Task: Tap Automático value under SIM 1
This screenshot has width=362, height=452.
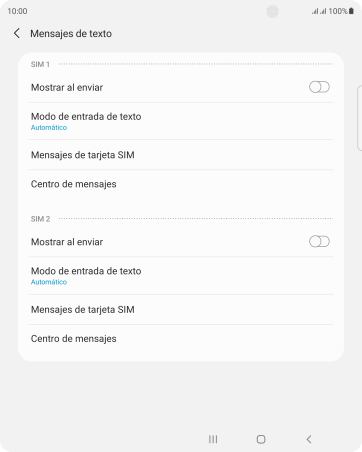Action: [49, 128]
